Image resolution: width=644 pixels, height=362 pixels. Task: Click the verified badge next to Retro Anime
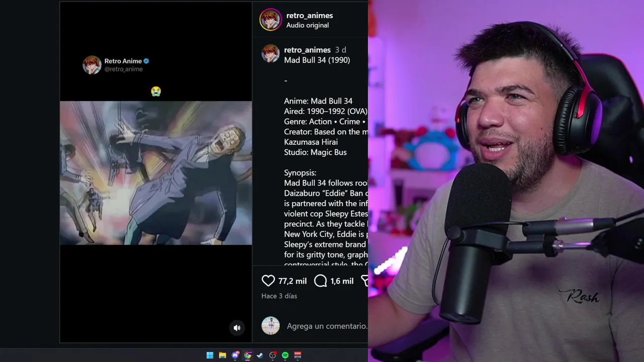[x=146, y=61]
